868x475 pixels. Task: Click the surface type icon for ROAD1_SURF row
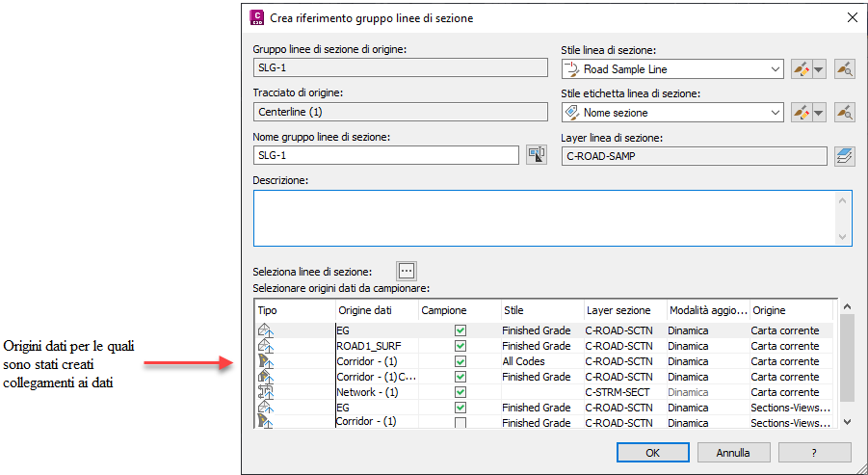pyautogui.click(x=267, y=346)
